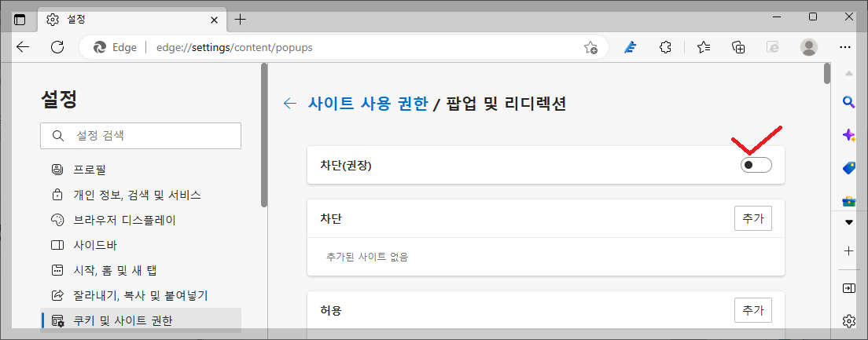
Task: Click the browser back arrow button
Action: click(x=23, y=47)
